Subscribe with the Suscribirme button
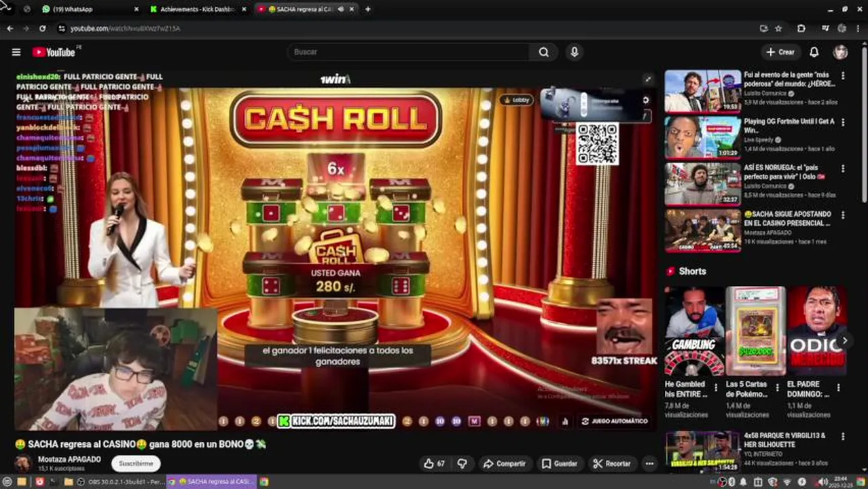This screenshot has height=489, width=868. coord(136,463)
